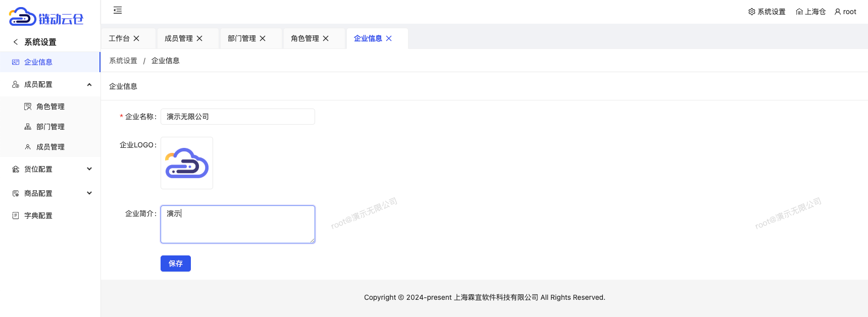Expand the 货位配置 menu chevron
The image size is (868, 317).
(89, 169)
